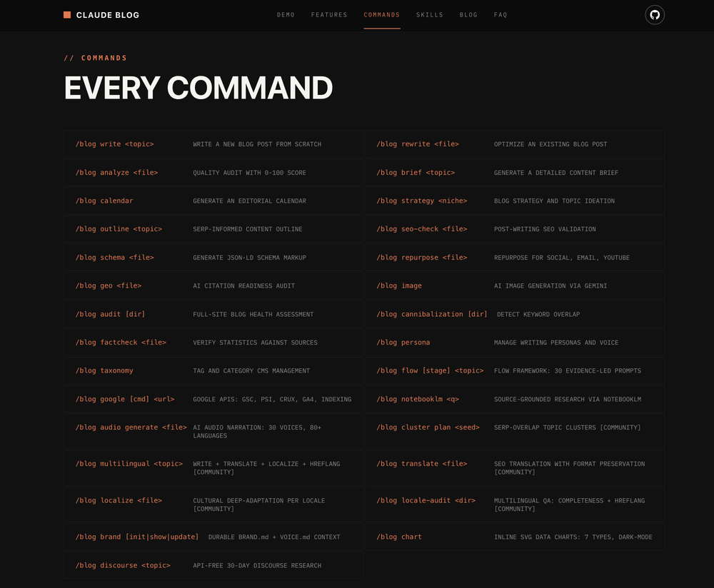Click the /blog discourse <topic> command
This screenshot has height=588, width=714.
tap(123, 565)
